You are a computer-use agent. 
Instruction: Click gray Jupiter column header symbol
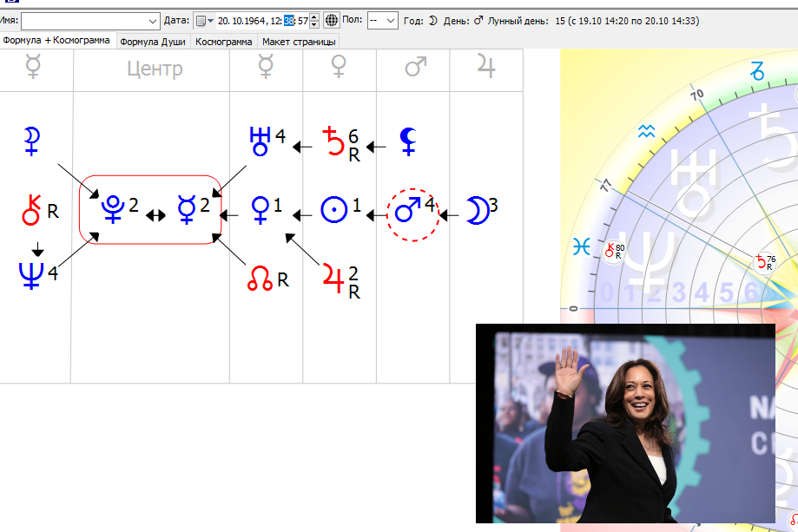(486, 67)
